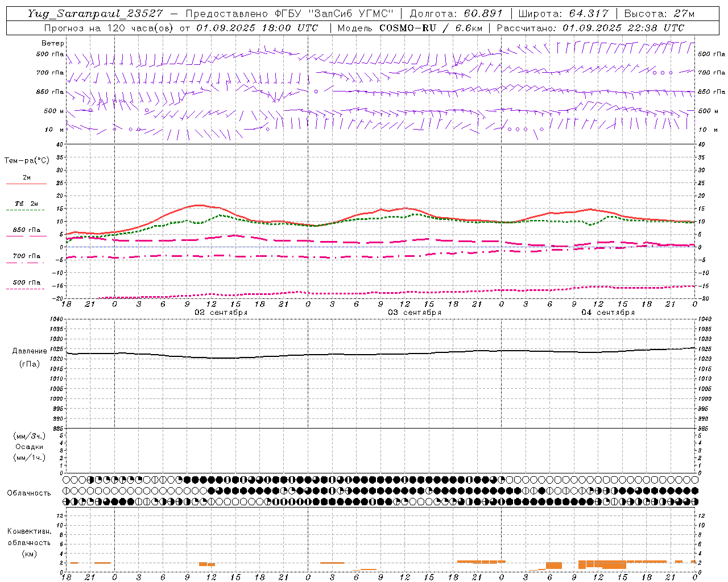This screenshot has height=582, width=728.
Task: Click the Тем-ра(°C) axis title
Action: [27, 161]
